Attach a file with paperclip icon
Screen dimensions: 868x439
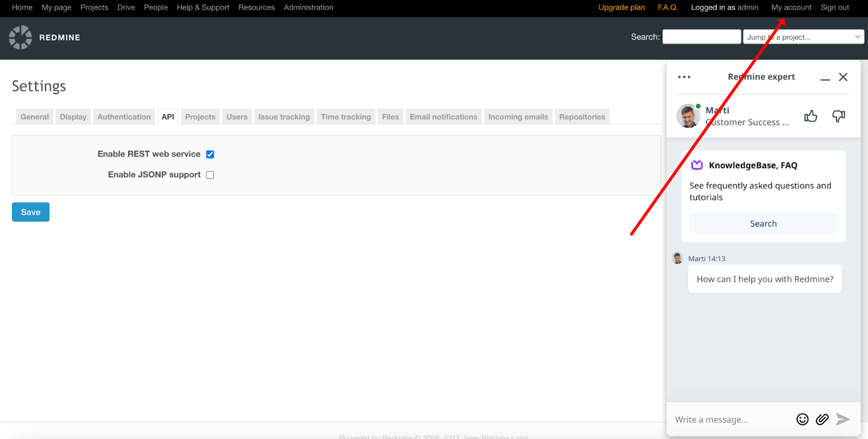point(822,419)
